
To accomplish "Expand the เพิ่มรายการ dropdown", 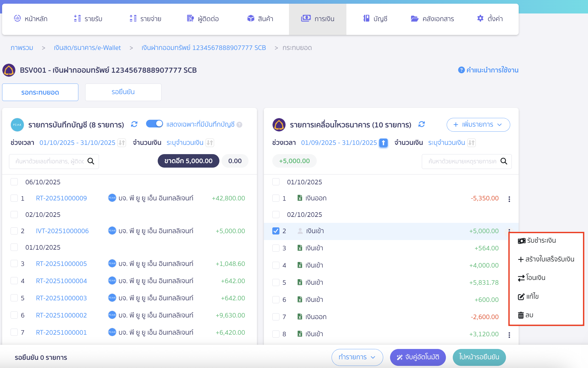I will (x=478, y=125).
